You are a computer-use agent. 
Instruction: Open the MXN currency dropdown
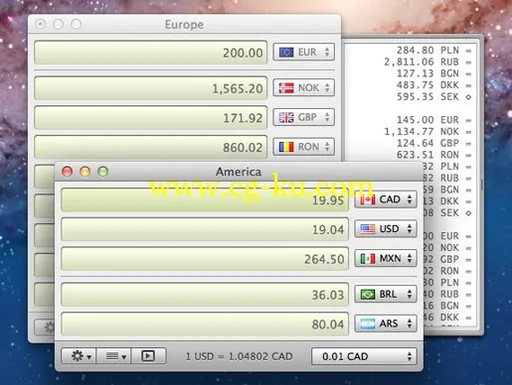[385, 258]
